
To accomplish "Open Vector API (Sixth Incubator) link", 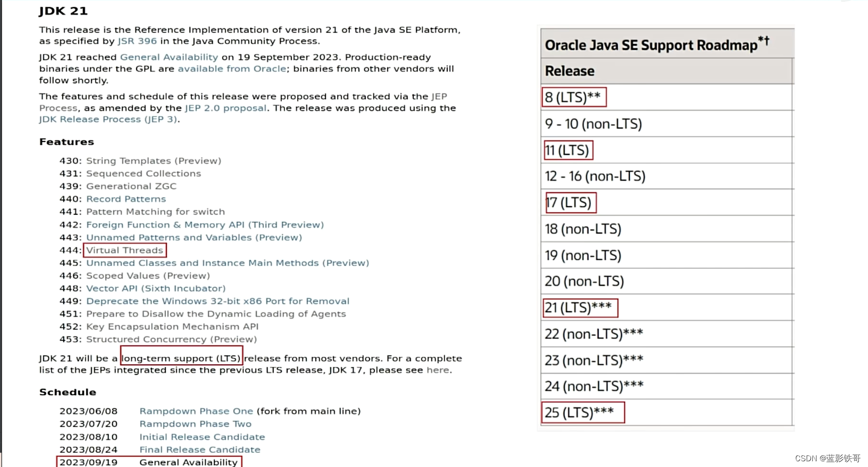I will click(x=155, y=289).
